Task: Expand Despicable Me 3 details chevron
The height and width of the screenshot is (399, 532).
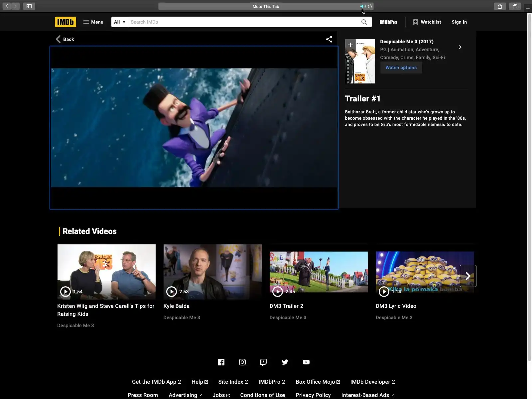Action: (x=460, y=47)
